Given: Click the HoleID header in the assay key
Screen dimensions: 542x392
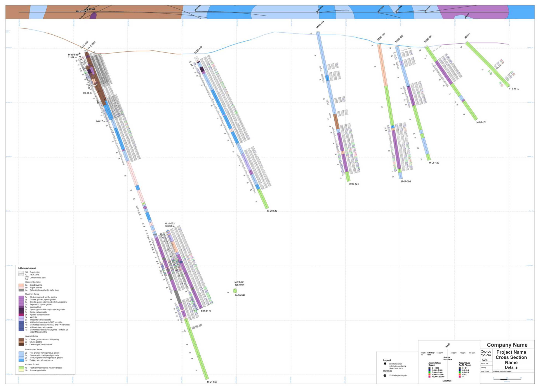Looking at the screenshot, I should point(448,346).
